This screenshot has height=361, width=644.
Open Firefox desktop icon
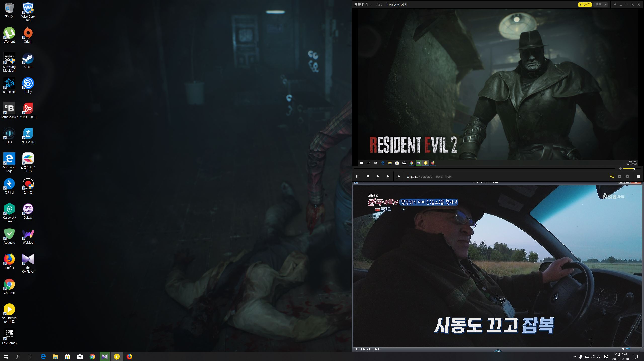click(x=9, y=261)
